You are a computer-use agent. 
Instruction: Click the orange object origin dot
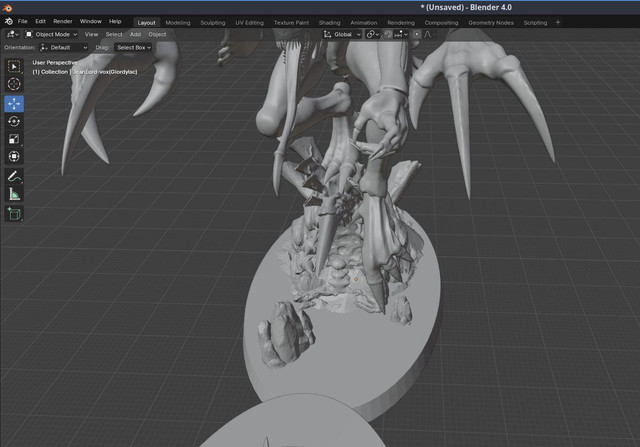[356, 279]
